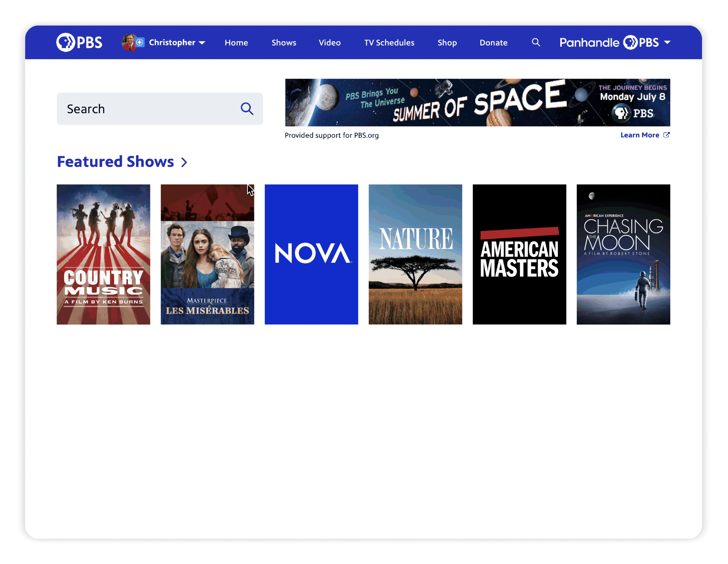The width and height of the screenshot is (728, 564).
Task: Open the American Masters show tile
Action: 519,254
